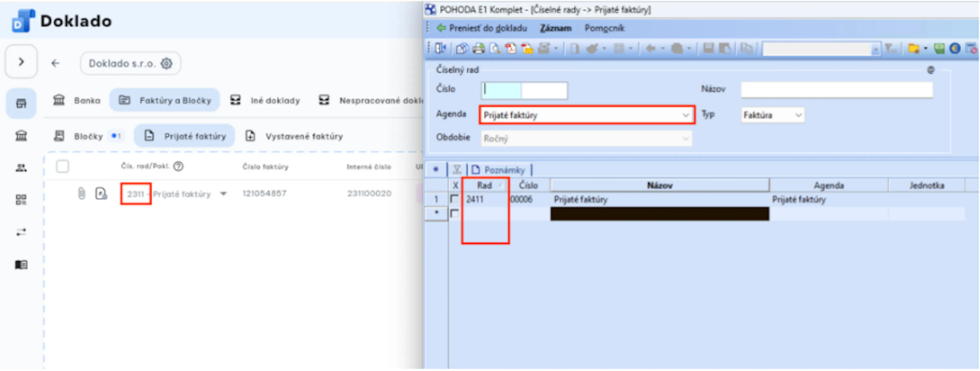Click Preniesť do dokladu in POHODA
The width and height of the screenshot is (980, 371).
[x=482, y=28]
